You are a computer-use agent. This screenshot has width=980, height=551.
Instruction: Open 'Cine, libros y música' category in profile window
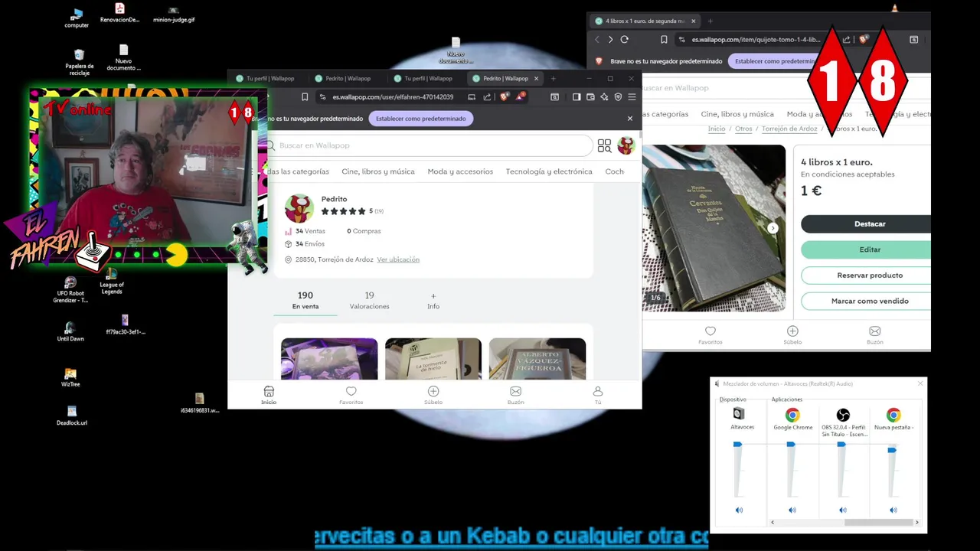click(378, 171)
